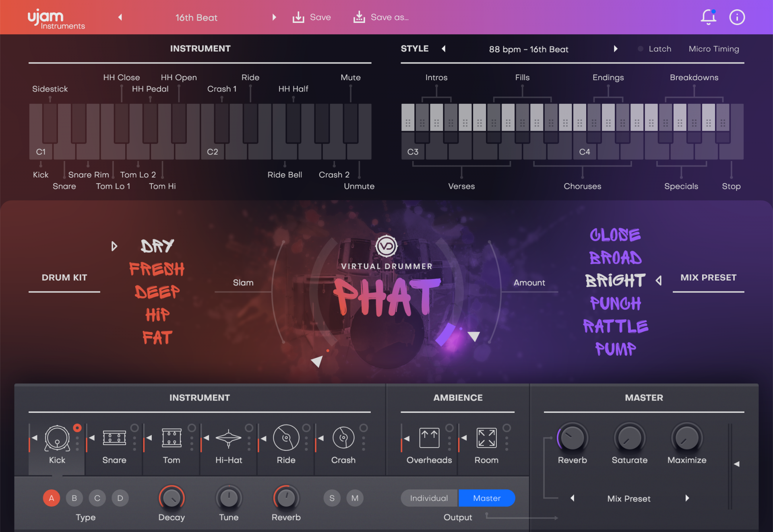Select the Overheads ambience icon
This screenshot has width=773, height=532.
click(x=429, y=438)
